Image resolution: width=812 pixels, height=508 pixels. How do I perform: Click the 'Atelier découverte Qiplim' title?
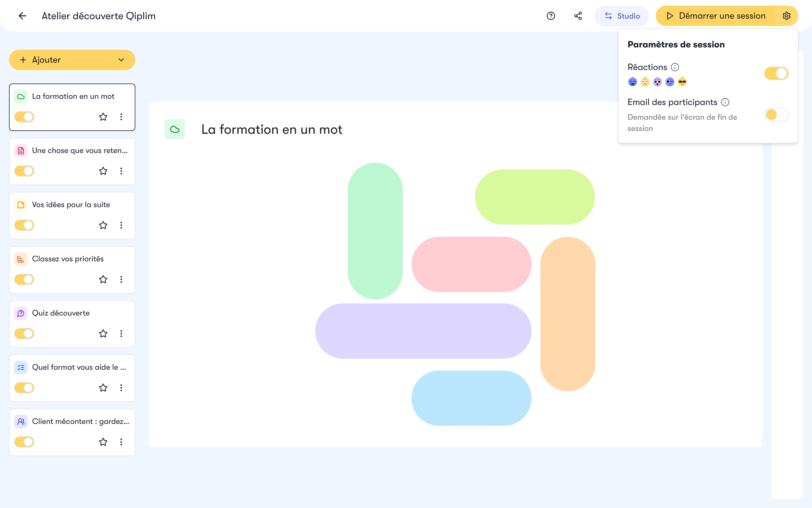click(98, 16)
